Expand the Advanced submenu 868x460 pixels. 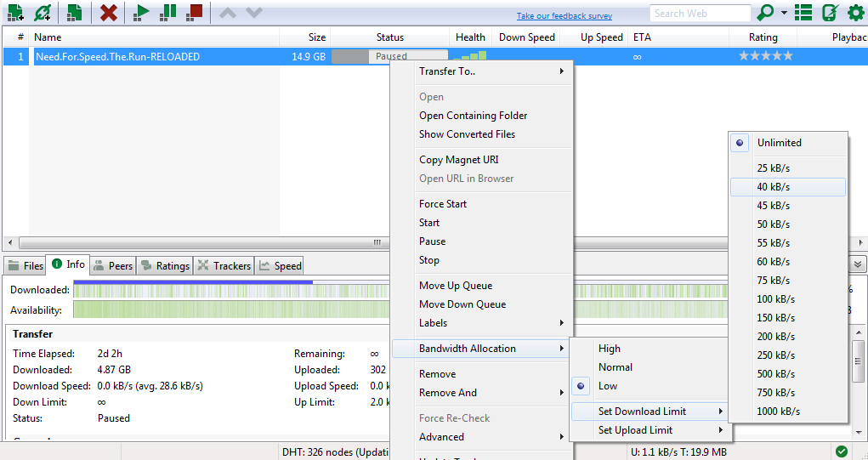(480, 437)
